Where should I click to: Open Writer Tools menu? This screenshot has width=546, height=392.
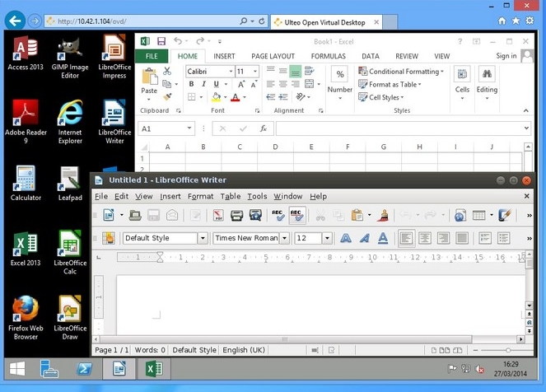pyautogui.click(x=257, y=196)
